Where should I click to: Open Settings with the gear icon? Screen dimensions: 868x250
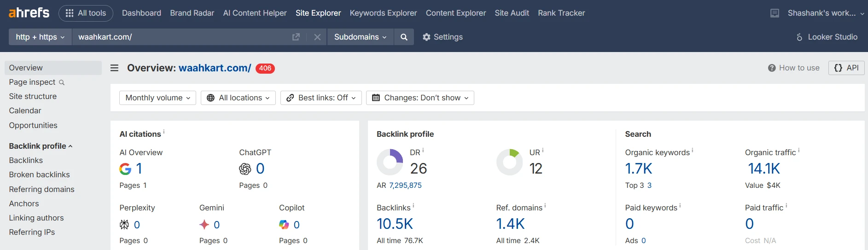(443, 37)
